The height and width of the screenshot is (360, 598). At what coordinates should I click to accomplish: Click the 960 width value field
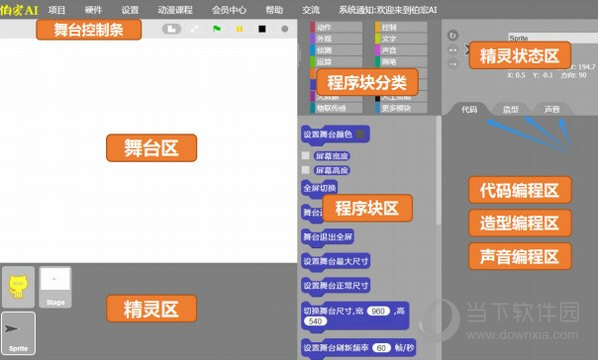coord(378,311)
